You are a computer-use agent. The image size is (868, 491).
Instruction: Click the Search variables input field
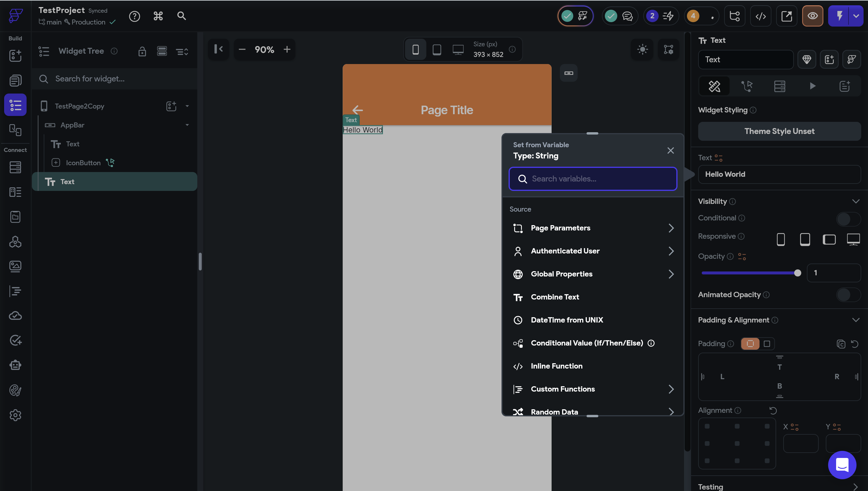pos(597,179)
